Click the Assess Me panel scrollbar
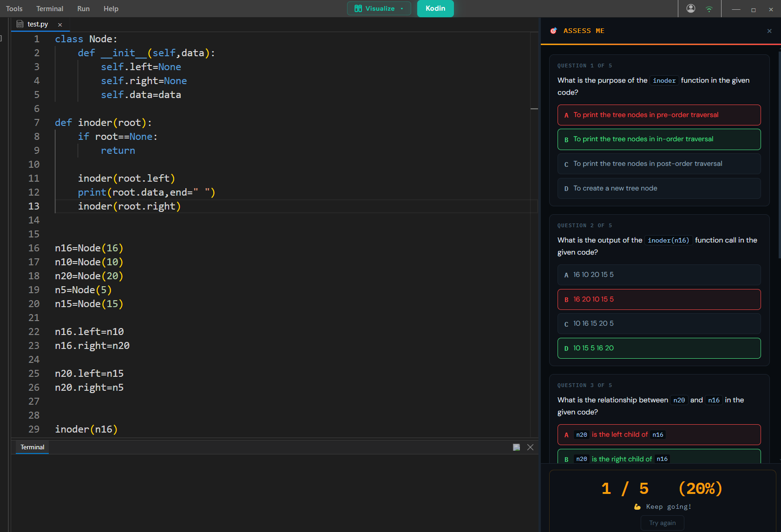The height and width of the screenshot is (532, 781). (x=779, y=155)
